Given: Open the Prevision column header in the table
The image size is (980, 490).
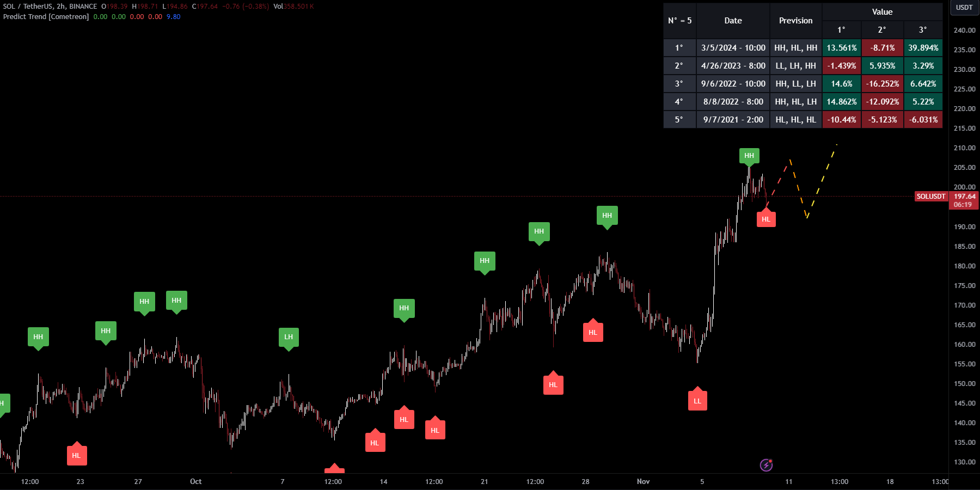Looking at the screenshot, I should coord(795,20).
